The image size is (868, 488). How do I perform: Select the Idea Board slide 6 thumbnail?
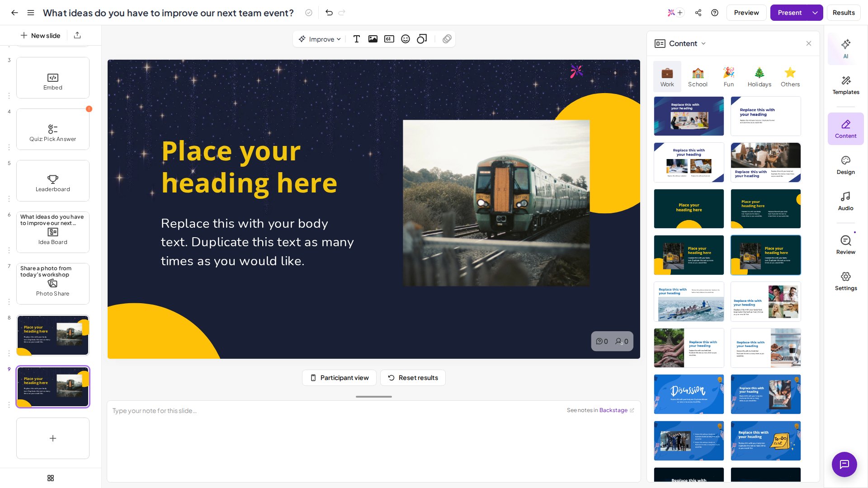point(53,232)
